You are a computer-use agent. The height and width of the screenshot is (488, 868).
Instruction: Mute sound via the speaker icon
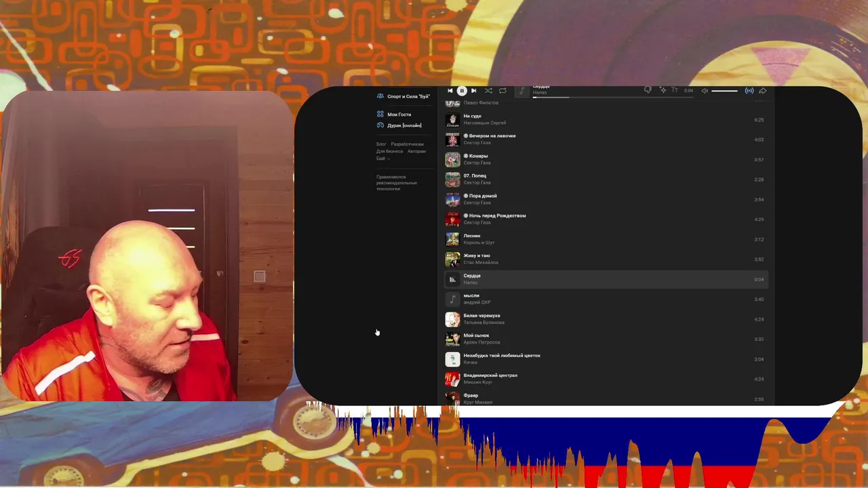(x=705, y=91)
